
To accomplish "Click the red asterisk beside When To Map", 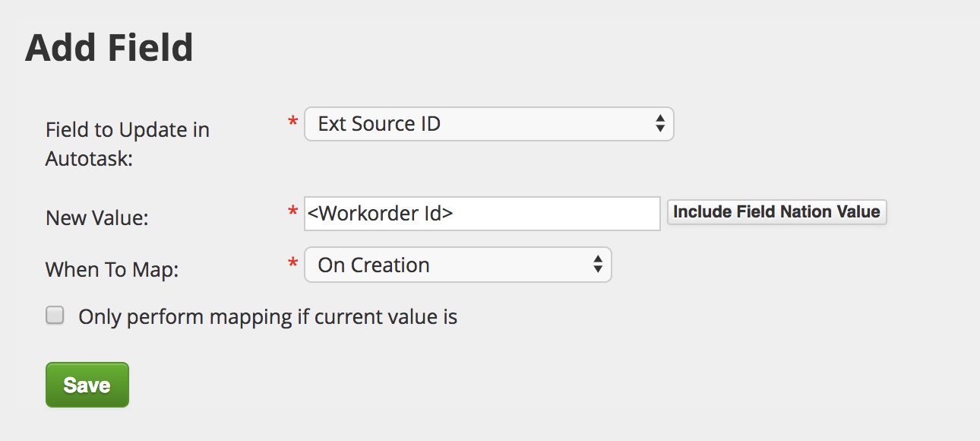I will tap(292, 261).
